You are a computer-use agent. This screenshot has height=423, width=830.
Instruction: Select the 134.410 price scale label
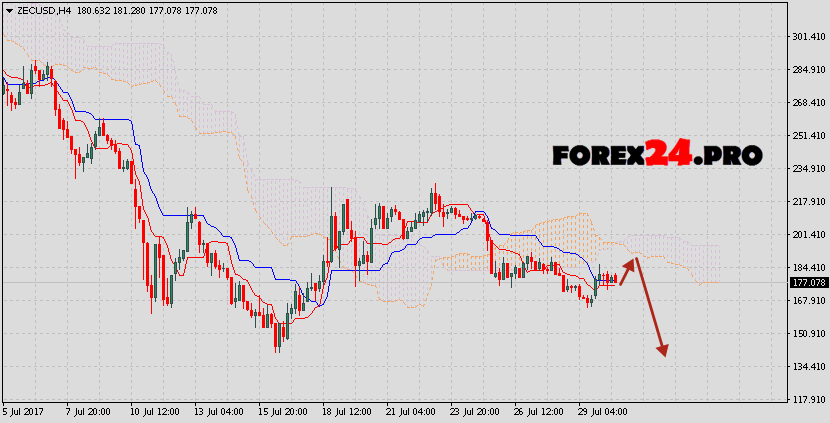click(x=808, y=367)
